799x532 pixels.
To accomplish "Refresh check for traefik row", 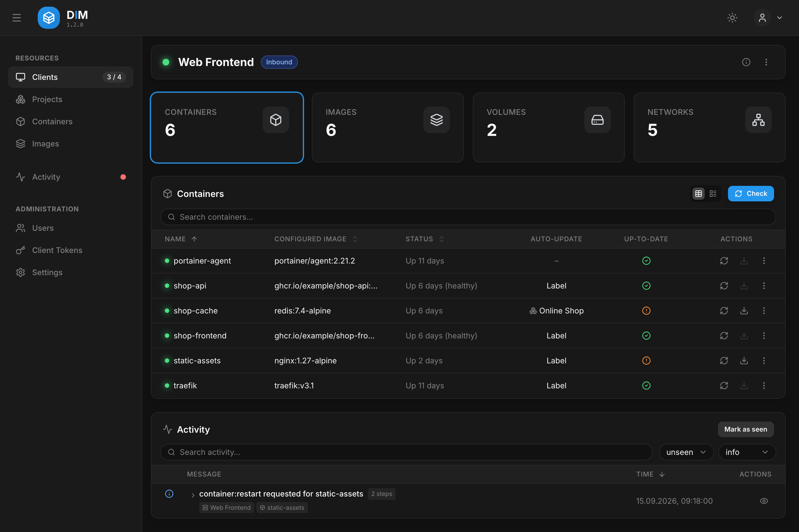I will [x=724, y=386].
